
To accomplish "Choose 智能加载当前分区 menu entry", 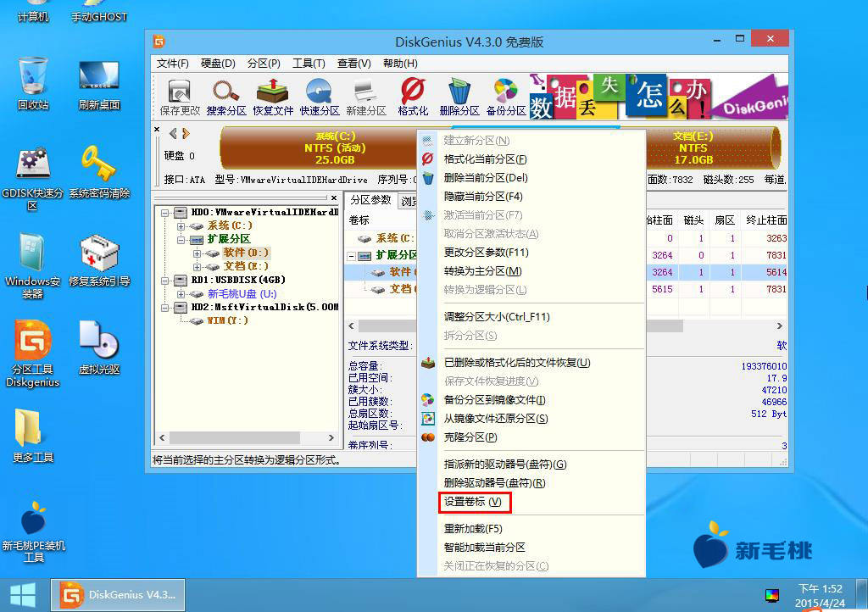I will pos(531,548).
